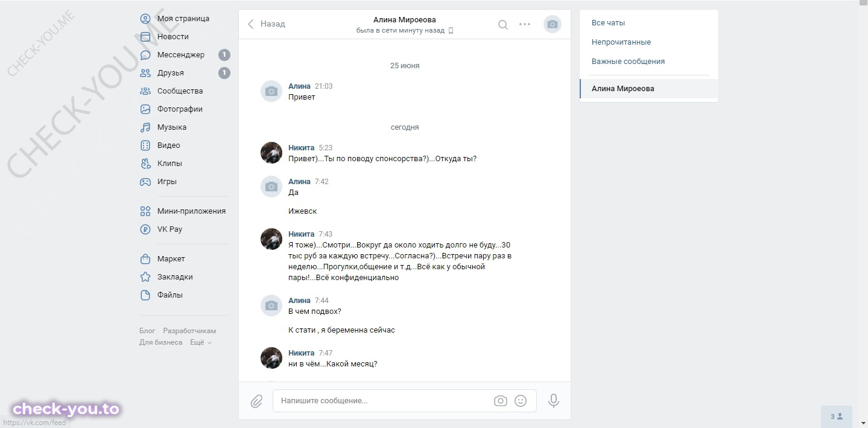The height and width of the screenshot is (428, 868).
Task: Open Файлы document icon
Action: (145, 295)
